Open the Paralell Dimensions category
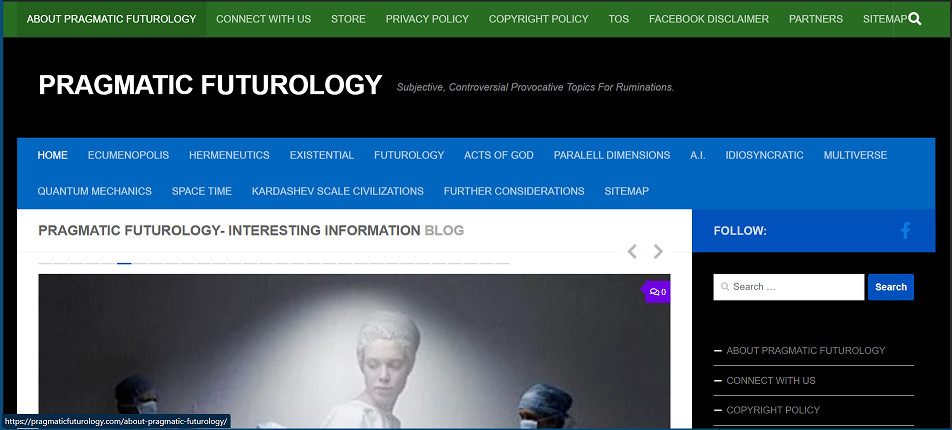The height and width of the screenshot is (430, 952). (612, 155)
